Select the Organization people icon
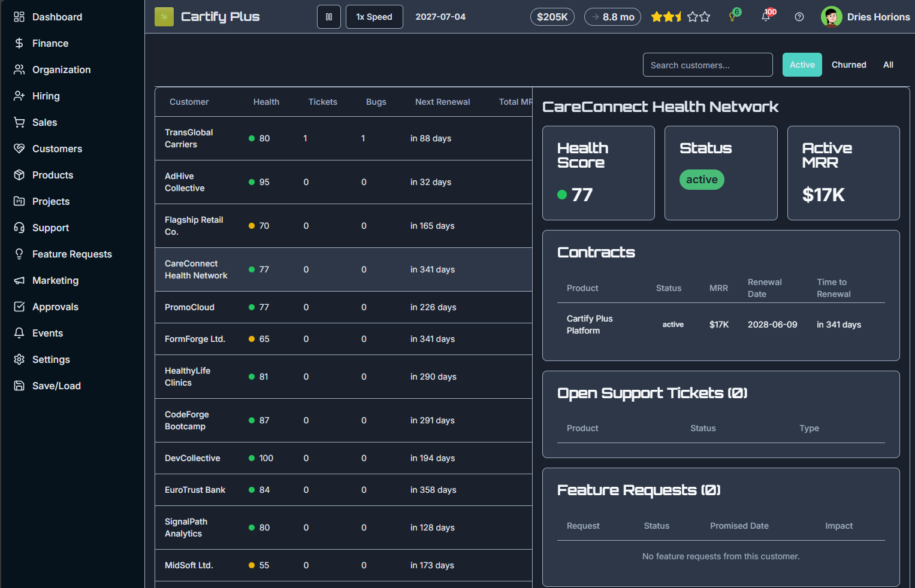 [x=19, y=69]
